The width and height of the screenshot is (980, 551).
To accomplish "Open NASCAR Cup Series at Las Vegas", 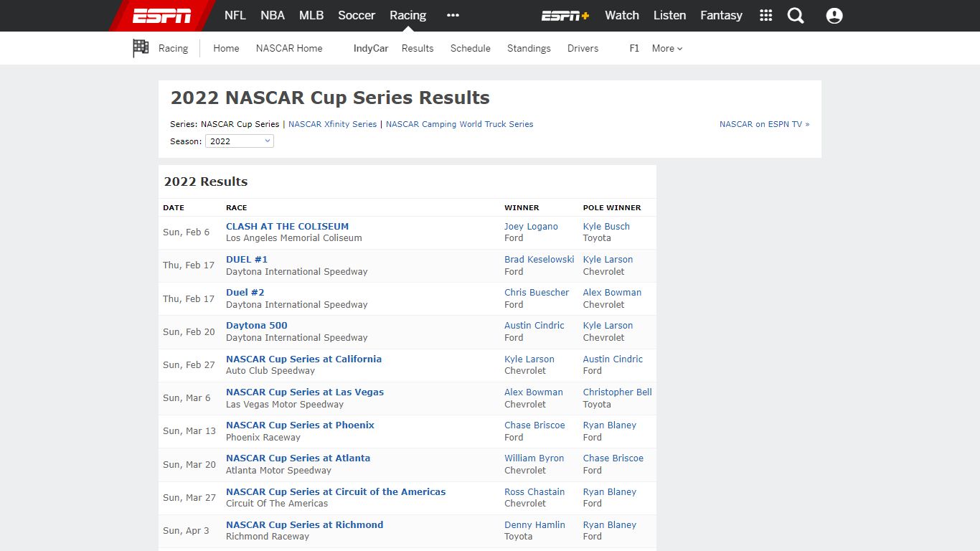I will point(305,392).
